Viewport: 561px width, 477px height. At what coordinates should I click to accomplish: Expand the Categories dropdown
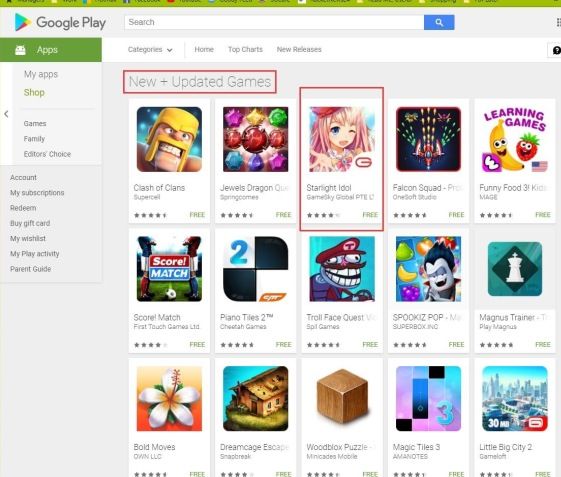tap(150, 49)
